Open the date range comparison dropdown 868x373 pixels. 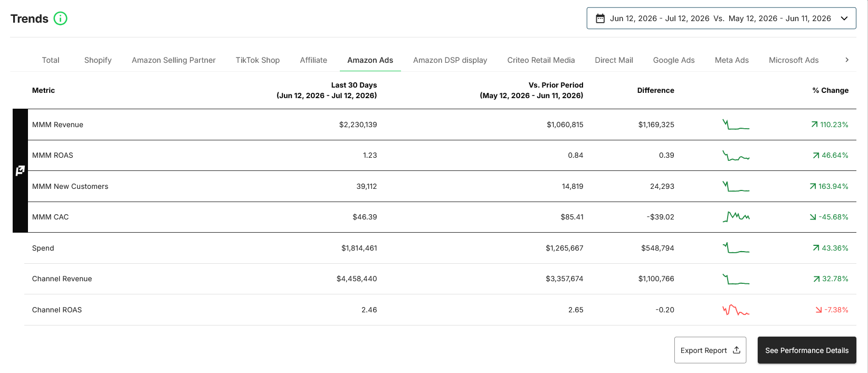coord(721,18)
